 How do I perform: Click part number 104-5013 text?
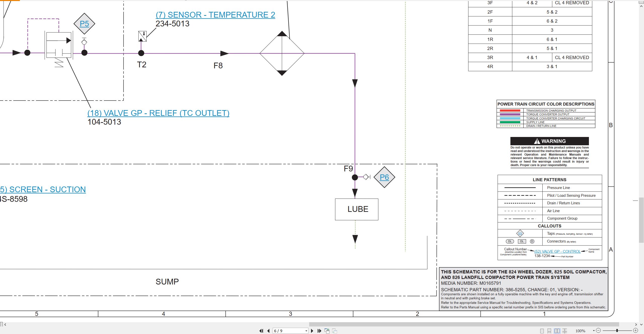104,122
